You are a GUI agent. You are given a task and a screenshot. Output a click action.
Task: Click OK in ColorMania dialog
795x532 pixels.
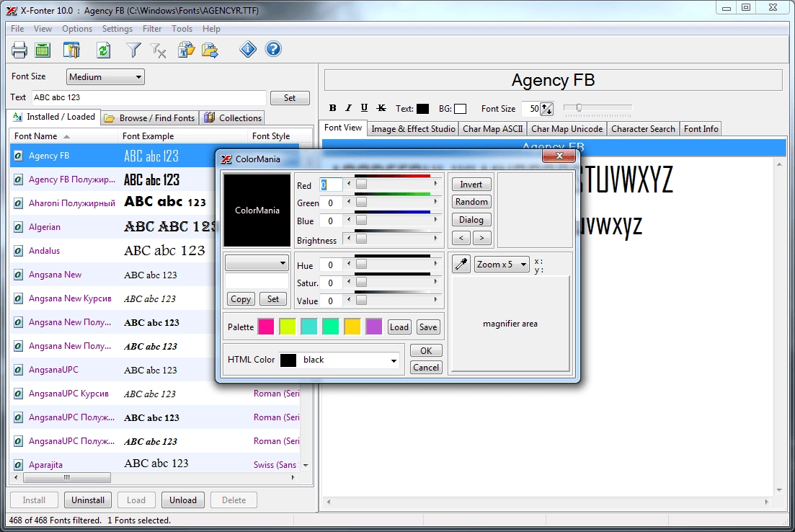[x=426, y=351]
